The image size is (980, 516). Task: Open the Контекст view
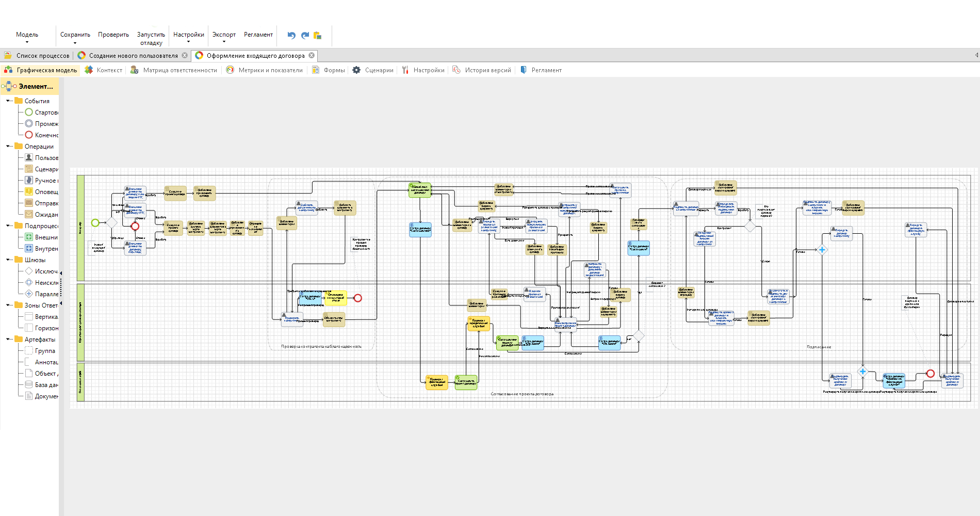(x=104, y=70)
